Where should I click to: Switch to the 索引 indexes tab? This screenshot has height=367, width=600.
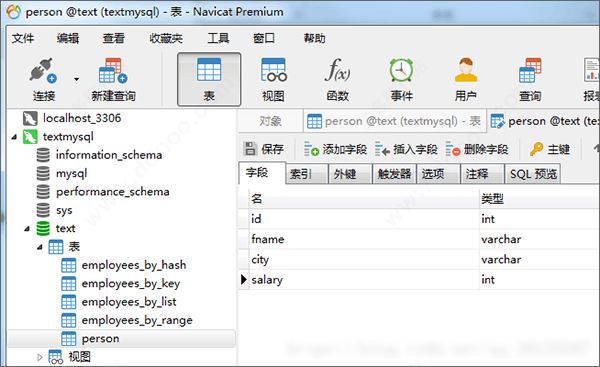click(x=307, y=174)
